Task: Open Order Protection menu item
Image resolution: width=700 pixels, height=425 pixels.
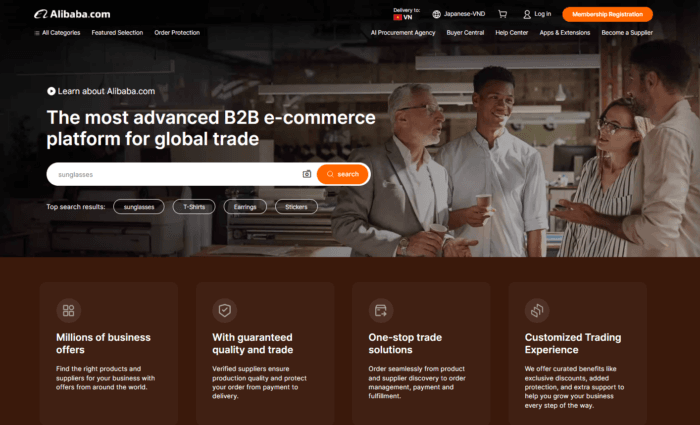Action: 177,33
